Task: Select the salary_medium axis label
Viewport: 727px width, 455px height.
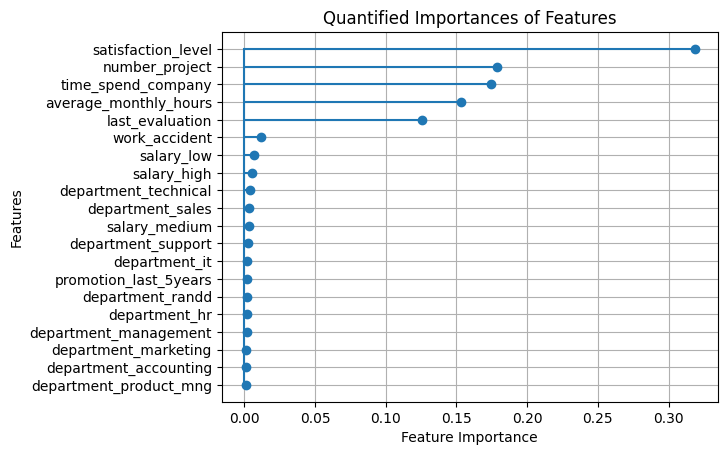Action: click(159, 226)
